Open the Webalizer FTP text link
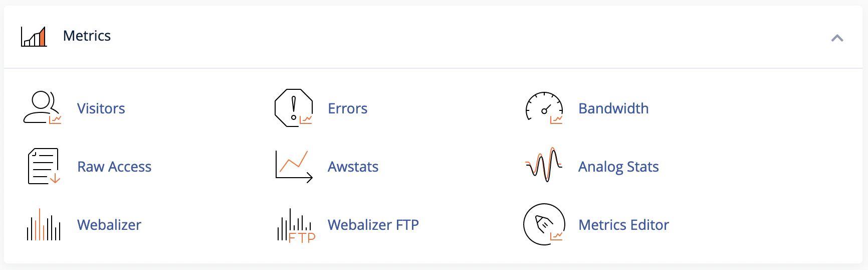The image size is (868, 270). 373,225
